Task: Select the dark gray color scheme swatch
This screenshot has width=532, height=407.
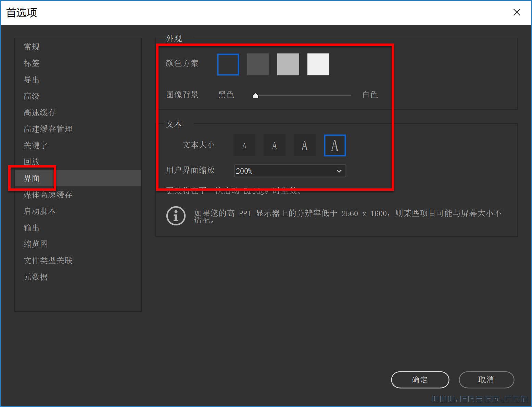Action: click(258, 64)
